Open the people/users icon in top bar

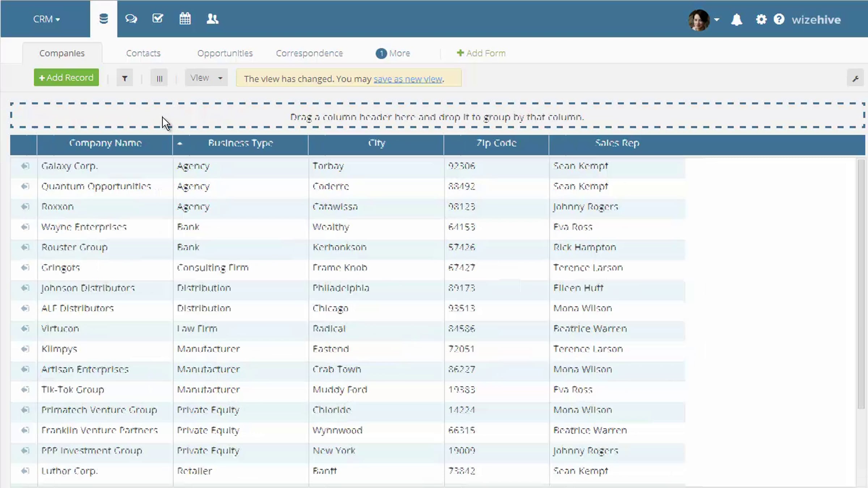coord(212,19)
